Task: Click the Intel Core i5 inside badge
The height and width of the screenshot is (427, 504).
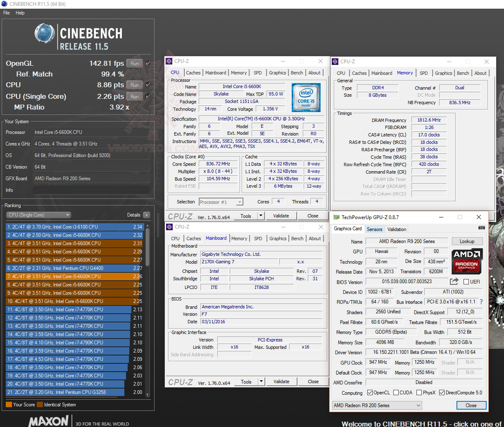Action: point(306,98)
